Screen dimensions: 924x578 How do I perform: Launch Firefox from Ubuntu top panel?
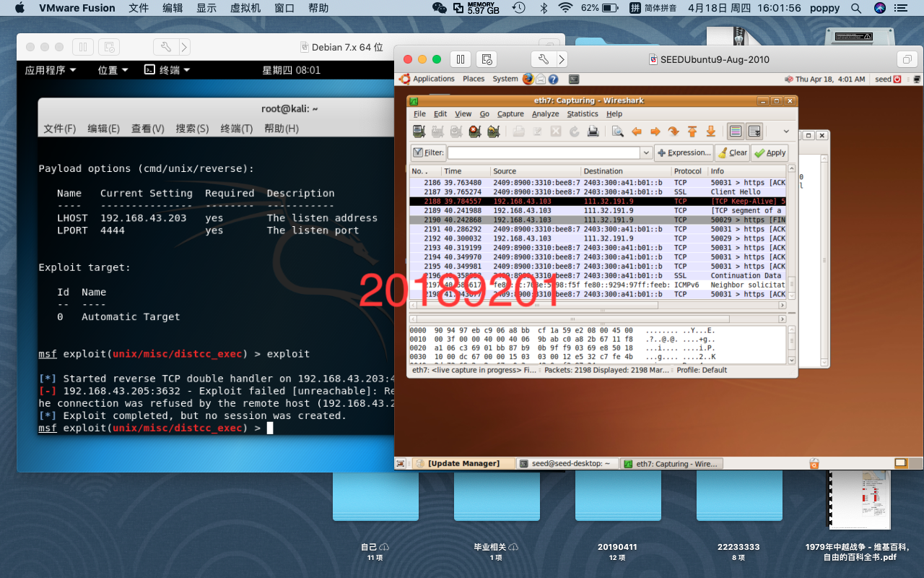coord(528,79)
